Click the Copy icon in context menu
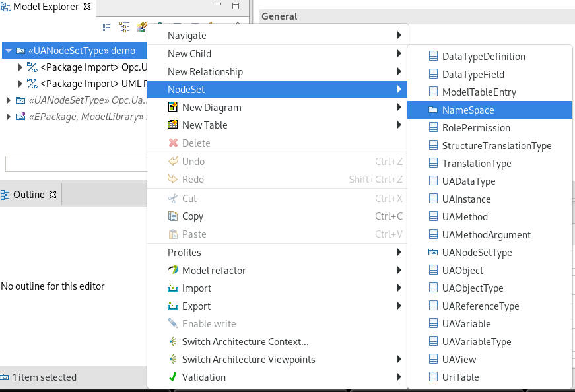575x392 pixels. (x=173, y=216)
